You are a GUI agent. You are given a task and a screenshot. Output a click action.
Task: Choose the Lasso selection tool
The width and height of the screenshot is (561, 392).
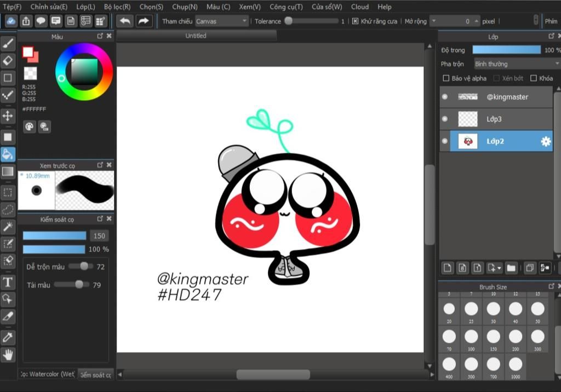[8, 210]
